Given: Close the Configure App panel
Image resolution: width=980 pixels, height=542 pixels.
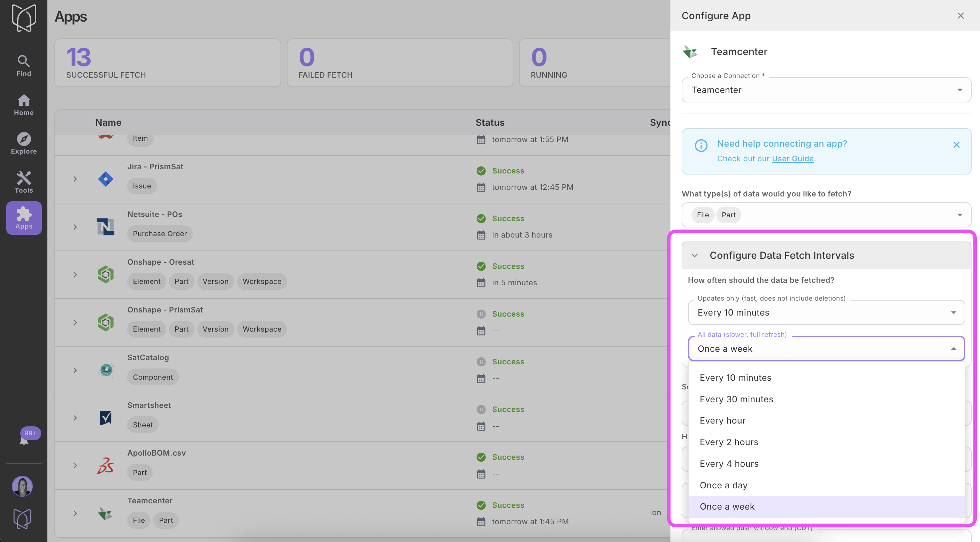Looking at the screenshot, I should [x=960, y=16].
